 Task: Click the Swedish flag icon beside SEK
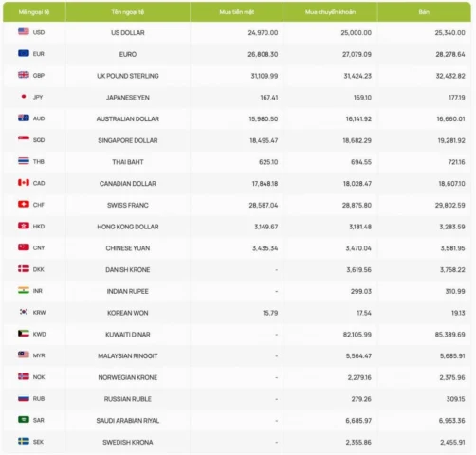pos(24,441)
